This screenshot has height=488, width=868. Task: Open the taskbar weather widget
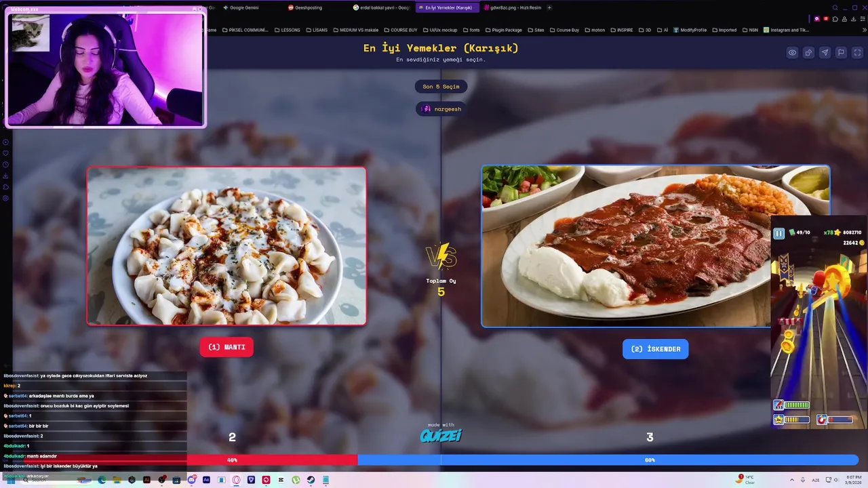tap(745, 479)
